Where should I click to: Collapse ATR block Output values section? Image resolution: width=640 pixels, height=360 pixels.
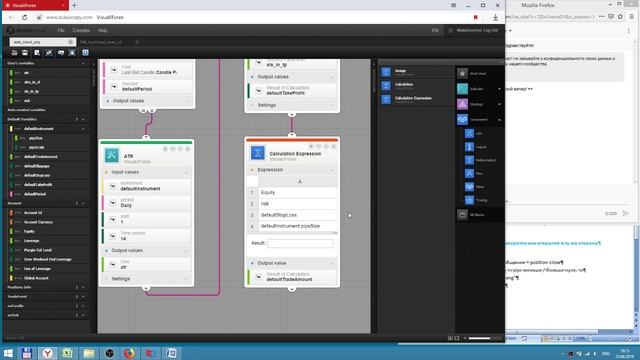tap(186, 251)
